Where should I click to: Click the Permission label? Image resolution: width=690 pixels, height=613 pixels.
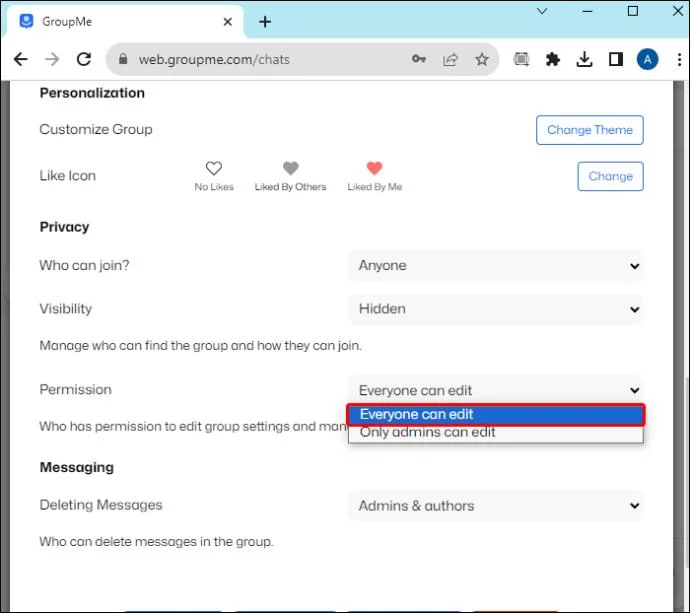click(x=76, y=389)
